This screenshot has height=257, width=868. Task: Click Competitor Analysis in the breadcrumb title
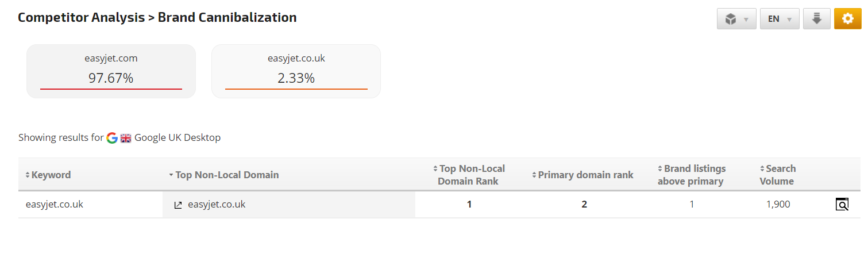[x=81, y=17]
